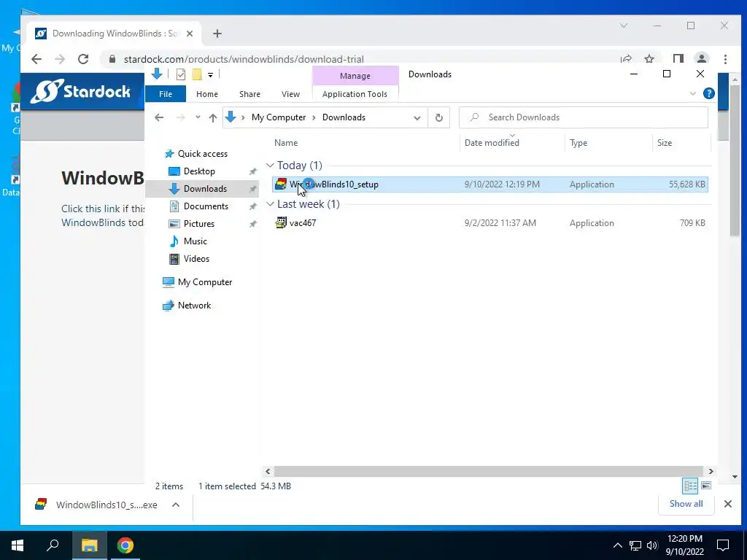Open the Windows Start menu

pyautogui.click(x=18, y=545)
